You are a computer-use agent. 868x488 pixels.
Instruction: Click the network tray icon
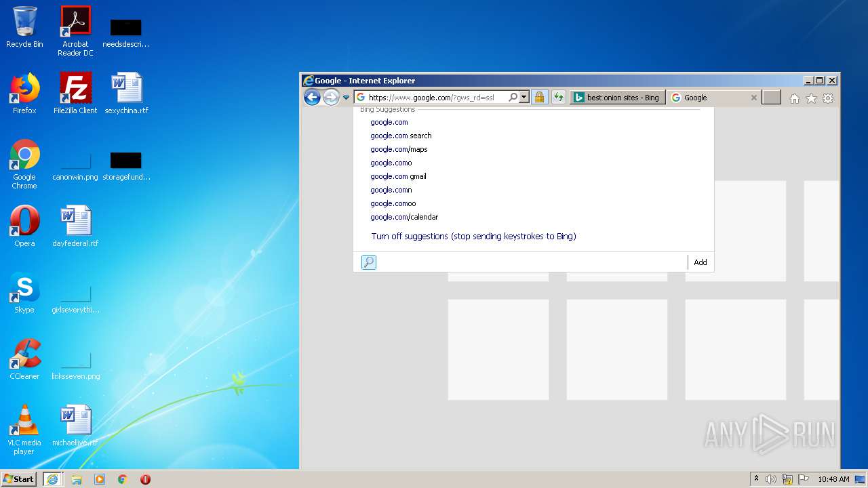[x=787, y=479]
